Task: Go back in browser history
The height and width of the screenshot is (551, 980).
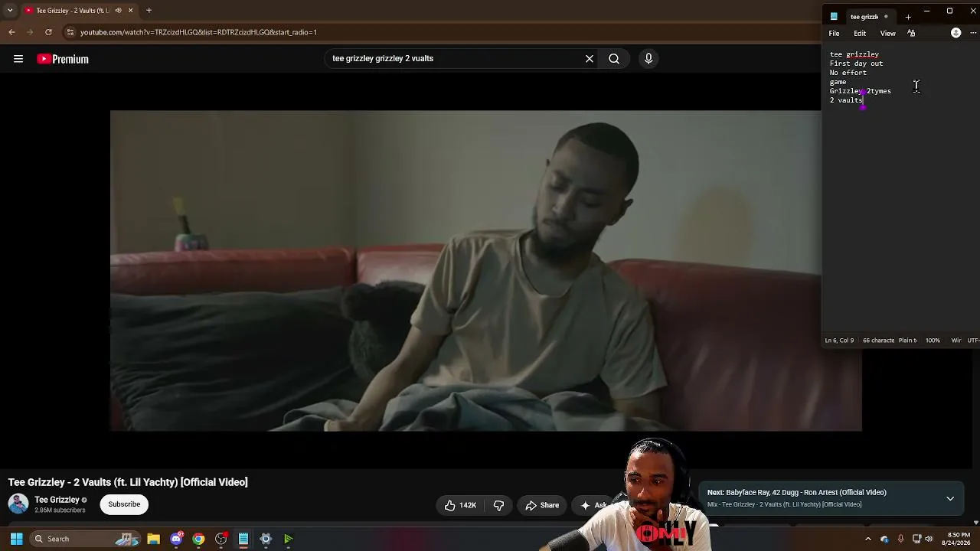Action: 11,32
